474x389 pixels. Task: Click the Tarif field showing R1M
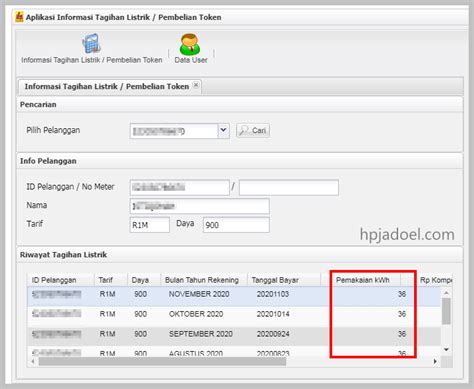pos(150,225)
